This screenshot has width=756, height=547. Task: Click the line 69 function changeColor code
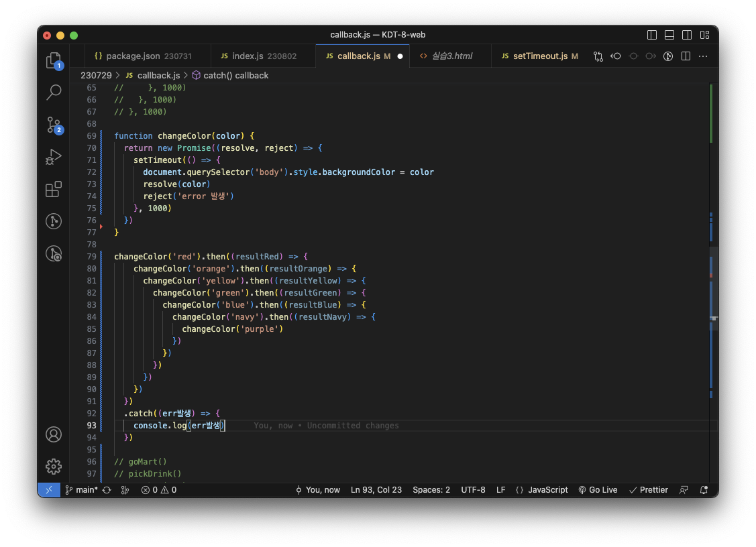tap(184, 136)
